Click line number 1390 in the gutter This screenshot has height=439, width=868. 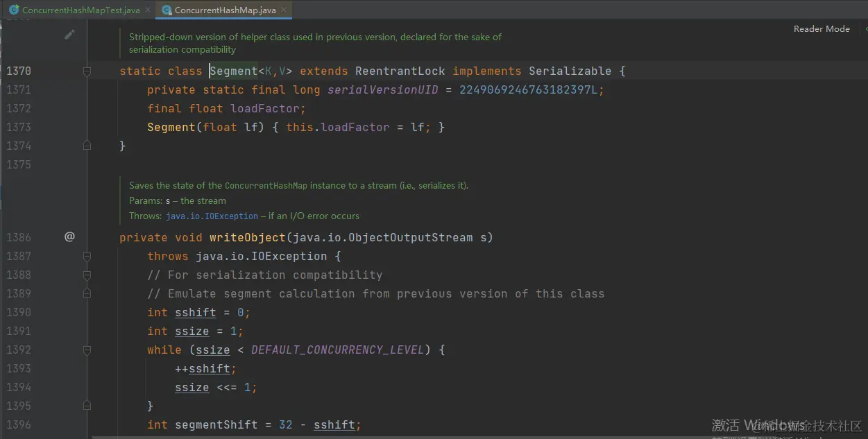point(19,312)
